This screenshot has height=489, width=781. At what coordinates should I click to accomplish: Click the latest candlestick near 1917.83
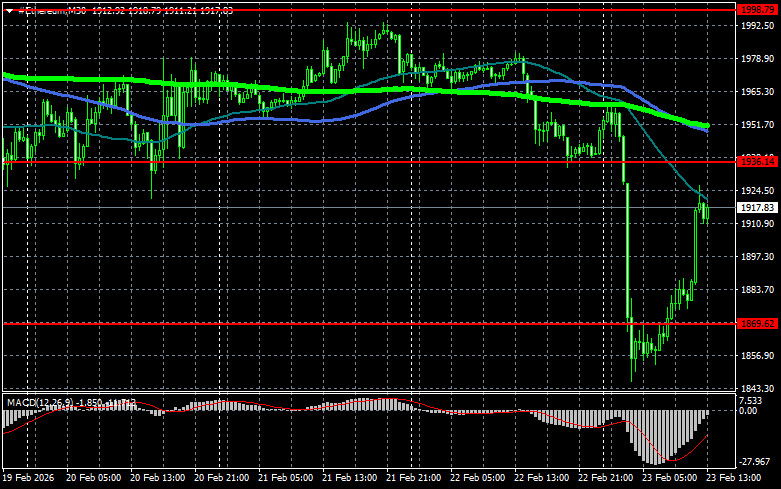(706, 211)
